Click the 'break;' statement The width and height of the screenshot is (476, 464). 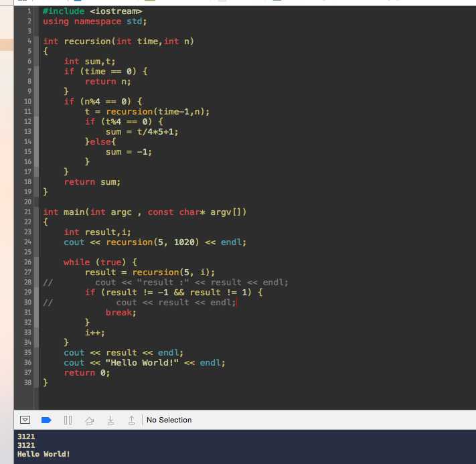[x=121, y=313]
